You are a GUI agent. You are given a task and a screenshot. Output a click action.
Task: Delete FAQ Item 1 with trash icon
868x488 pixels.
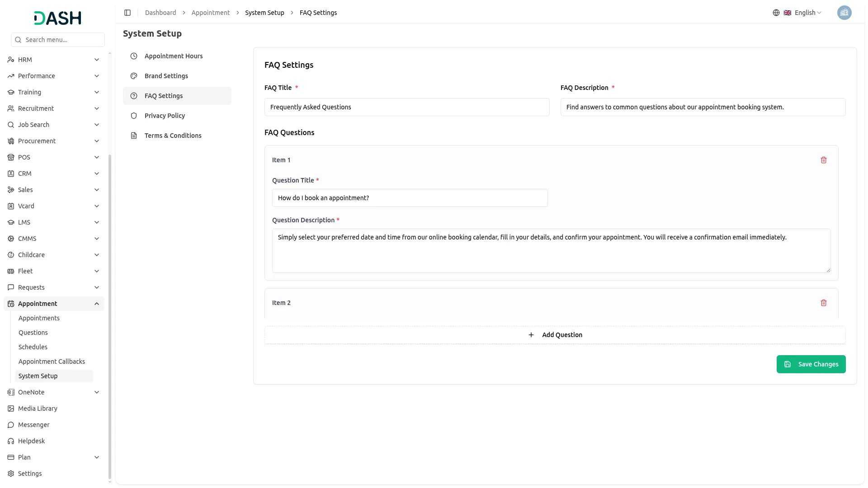[x=823, y=160]
